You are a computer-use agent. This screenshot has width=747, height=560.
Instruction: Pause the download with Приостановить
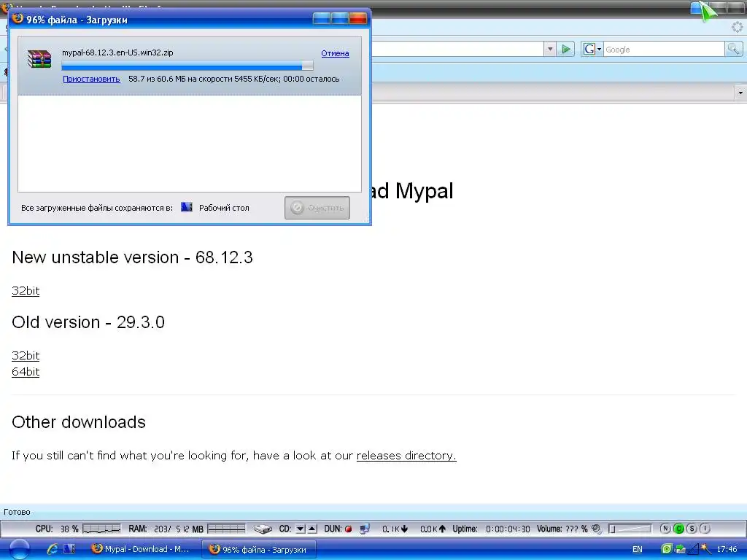(x=91, y=79)
